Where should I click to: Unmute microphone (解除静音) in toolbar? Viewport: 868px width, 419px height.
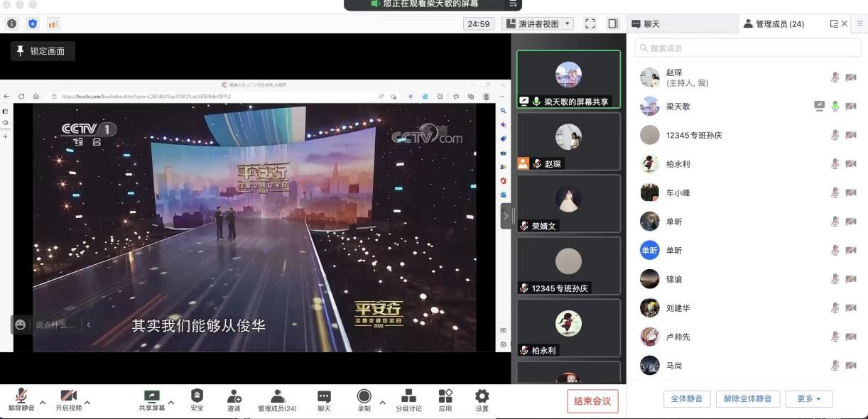coord(21,396)
